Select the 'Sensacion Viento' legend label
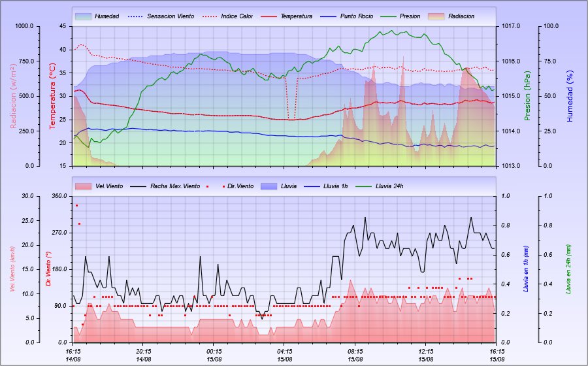 coord(171,16)
